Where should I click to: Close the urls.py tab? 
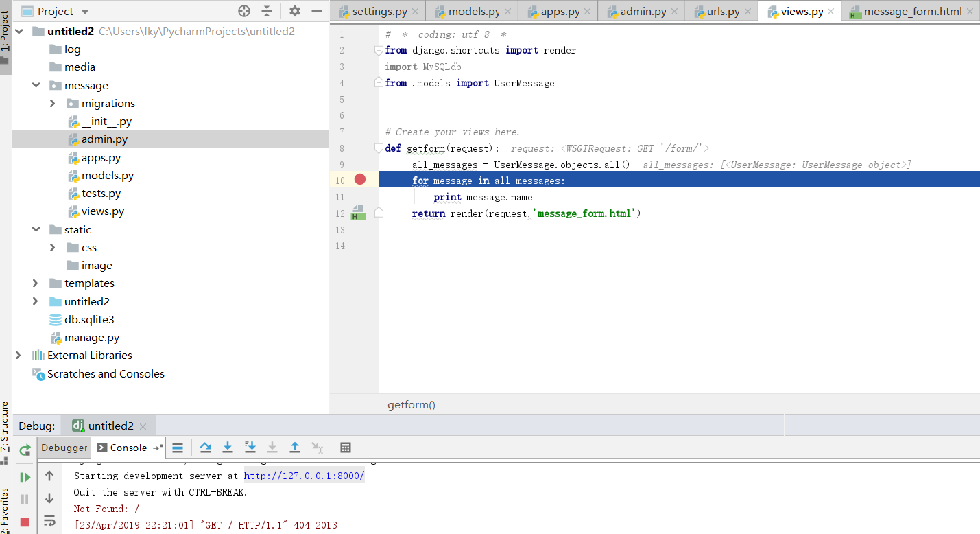point(748,12)
